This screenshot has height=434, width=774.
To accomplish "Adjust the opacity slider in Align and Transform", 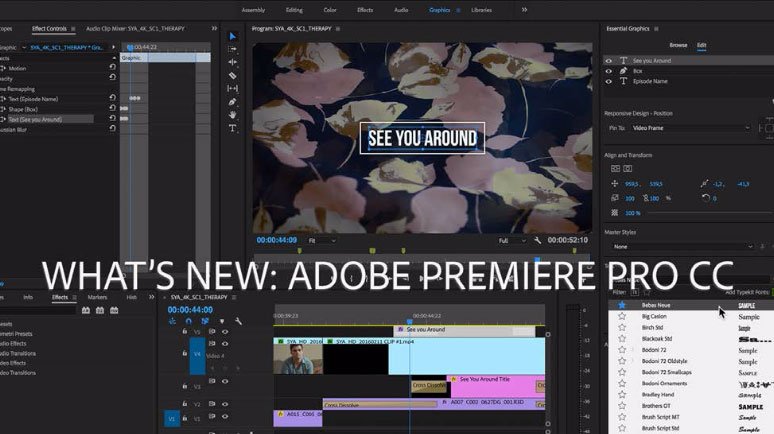I will coord(710,213).
